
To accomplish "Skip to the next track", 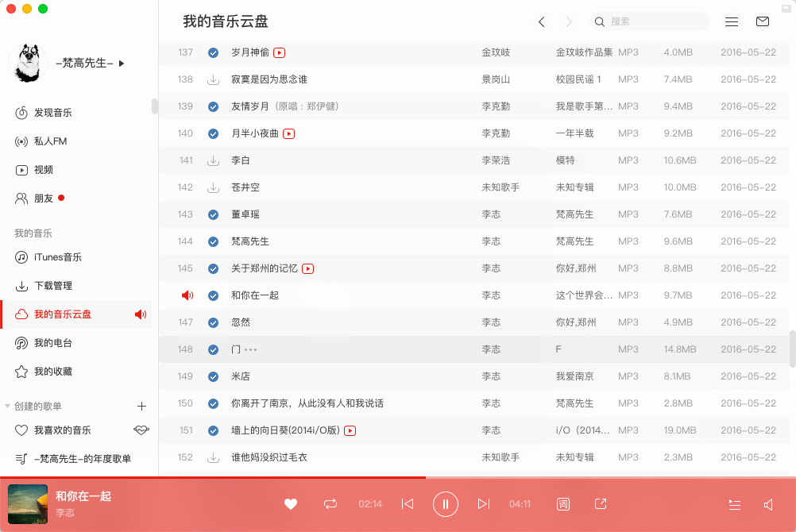I will tap(483, 504).
